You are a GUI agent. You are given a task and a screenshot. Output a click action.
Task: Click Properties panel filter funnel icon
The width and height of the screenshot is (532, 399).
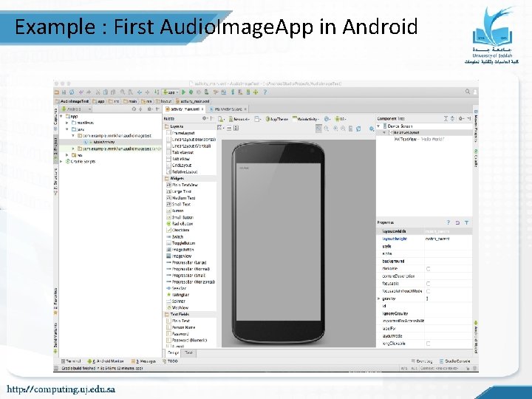click(x=466, y=222)
